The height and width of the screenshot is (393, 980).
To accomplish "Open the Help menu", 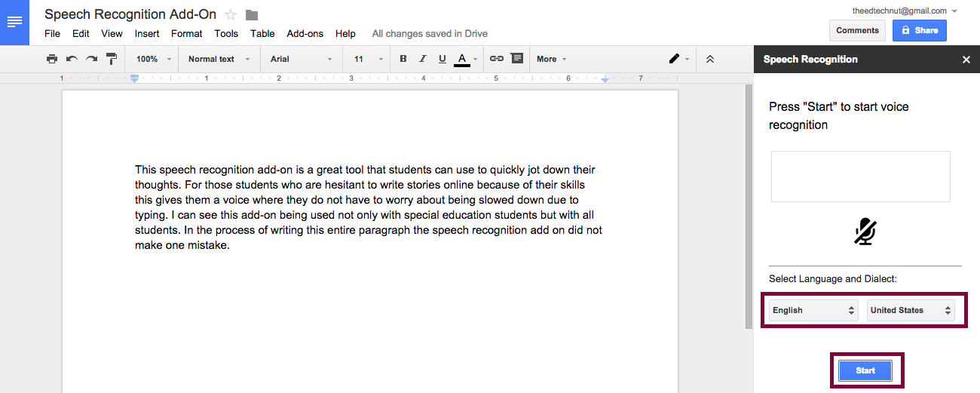I will (345, 33).
